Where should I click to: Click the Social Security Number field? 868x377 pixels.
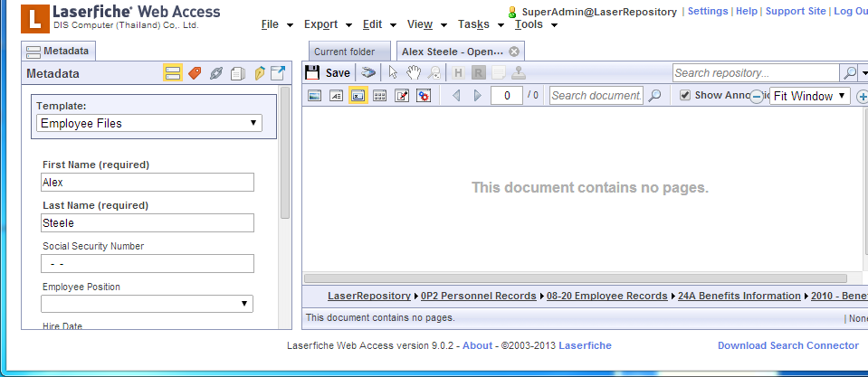(x=148, y=264)
